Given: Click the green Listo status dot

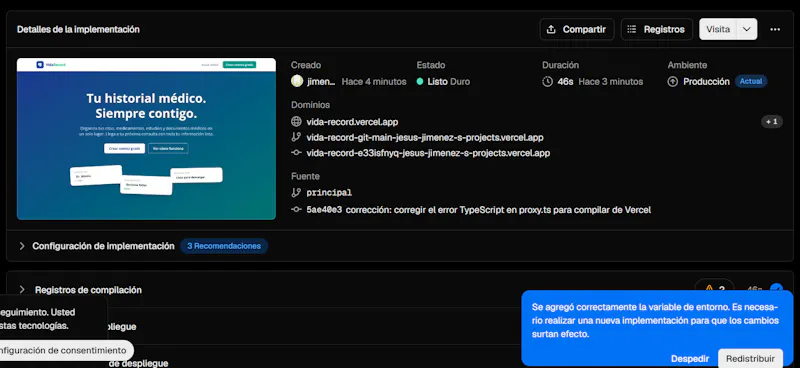Looking at the screenshot, I should tap(420, 82).
